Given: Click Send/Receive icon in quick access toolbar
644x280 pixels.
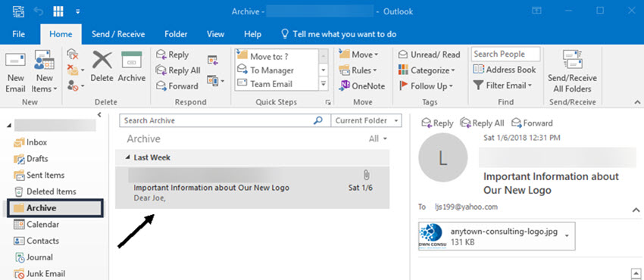Looking at the screenshot, I should [18, 11].
